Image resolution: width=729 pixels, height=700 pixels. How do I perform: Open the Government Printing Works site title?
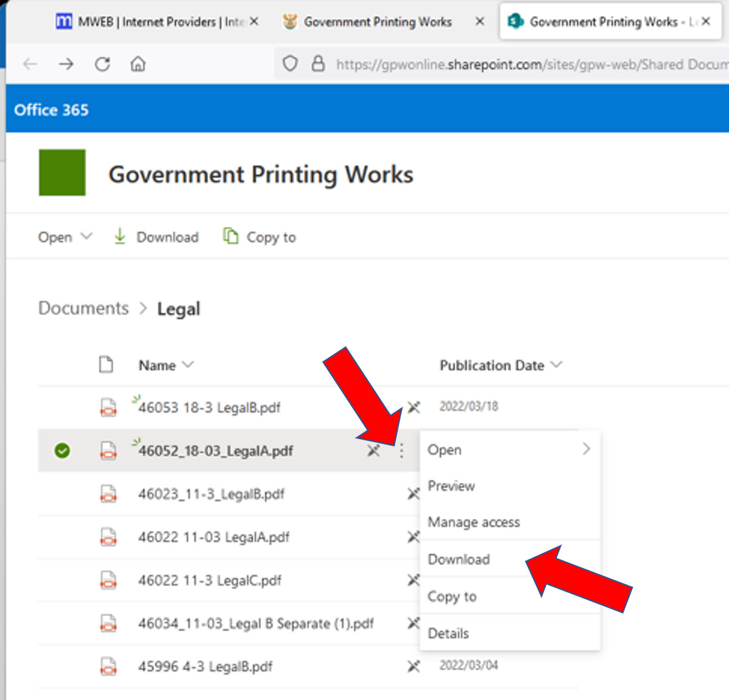tap(261, 174)
